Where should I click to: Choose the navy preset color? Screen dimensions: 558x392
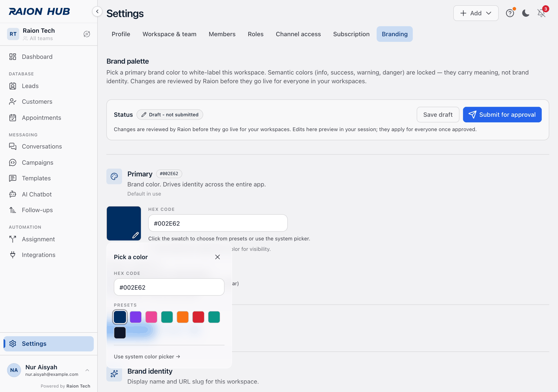[x=120, y=317]
